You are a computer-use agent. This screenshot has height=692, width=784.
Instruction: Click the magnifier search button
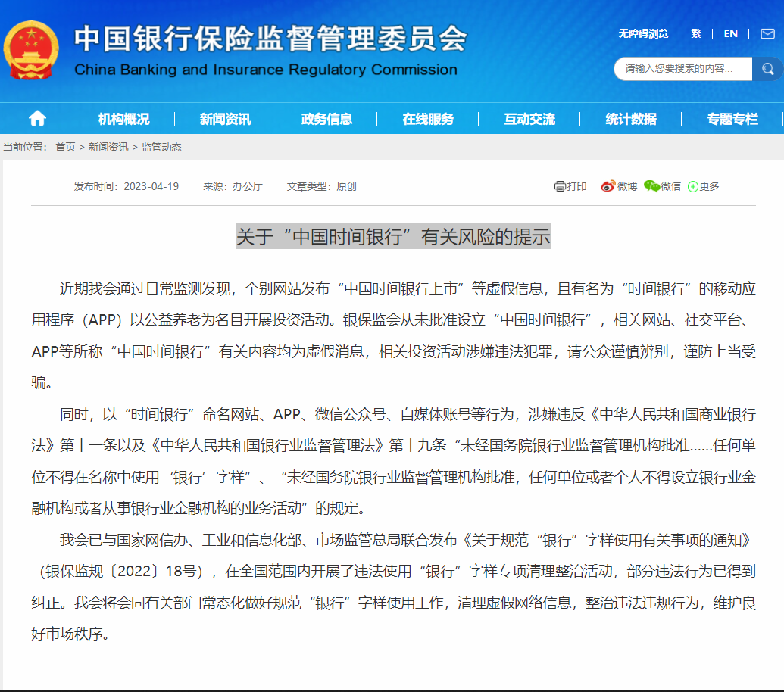(767, 69)
